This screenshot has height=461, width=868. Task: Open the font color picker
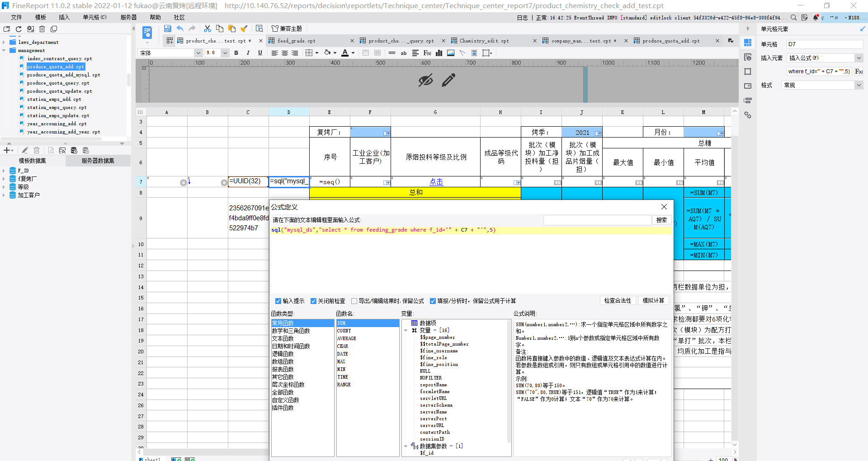tap(345, 53)
